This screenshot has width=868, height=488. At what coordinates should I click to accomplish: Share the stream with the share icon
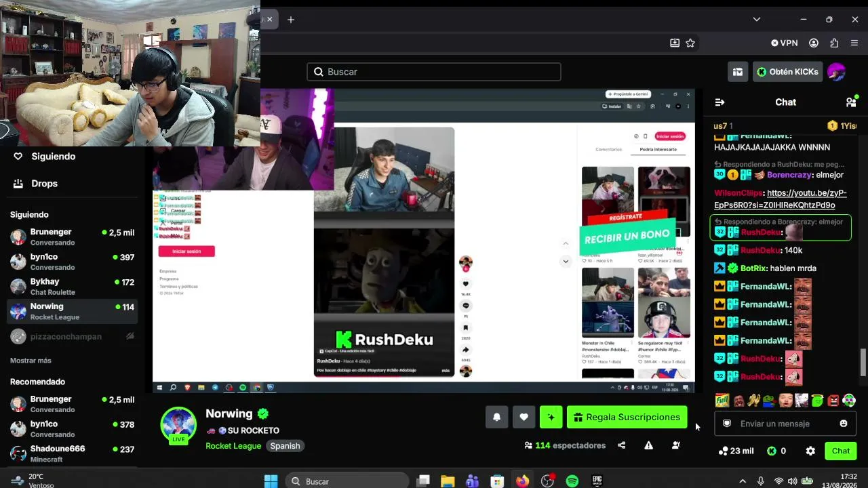pos(622,445)
